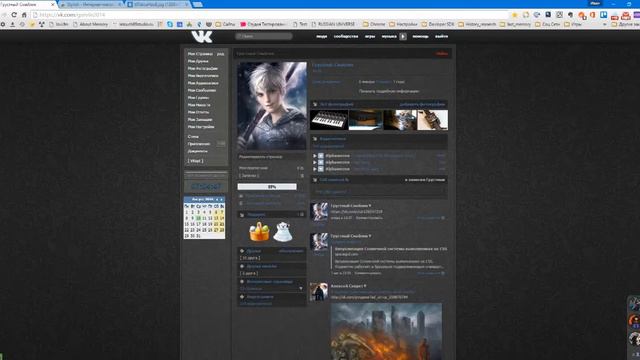The image size is (640, 360).
Task: Open the second profile photo thumbnail
Action: [x=366, y=120]
